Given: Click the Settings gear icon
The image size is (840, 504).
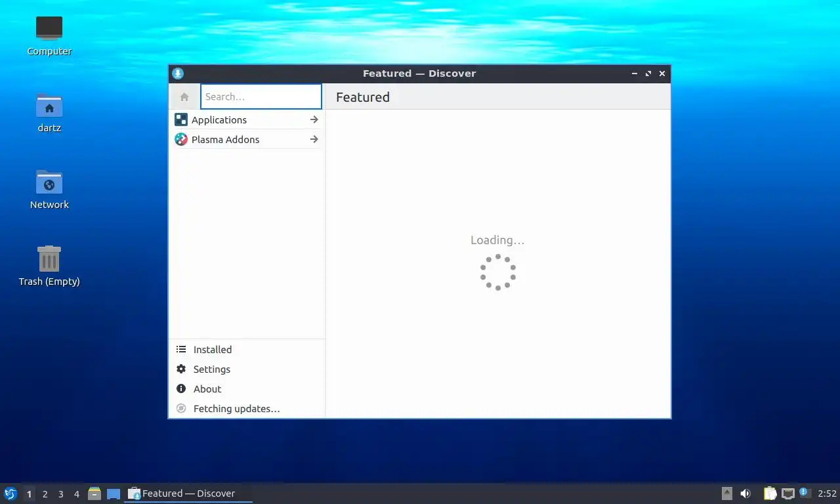Looking at the screenshot, I should tap(181, 369).
